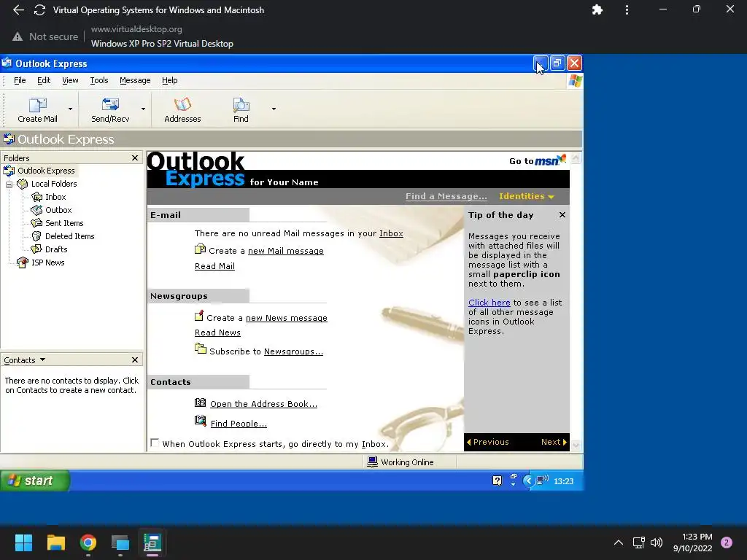The width and height of the screenshot is (747, 560).
Task: Open the Help menu
Action: tap(169, 80)
